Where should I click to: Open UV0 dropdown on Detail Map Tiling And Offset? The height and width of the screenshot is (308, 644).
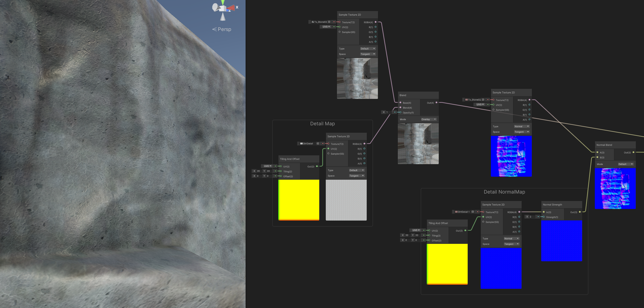click(267, 166)
